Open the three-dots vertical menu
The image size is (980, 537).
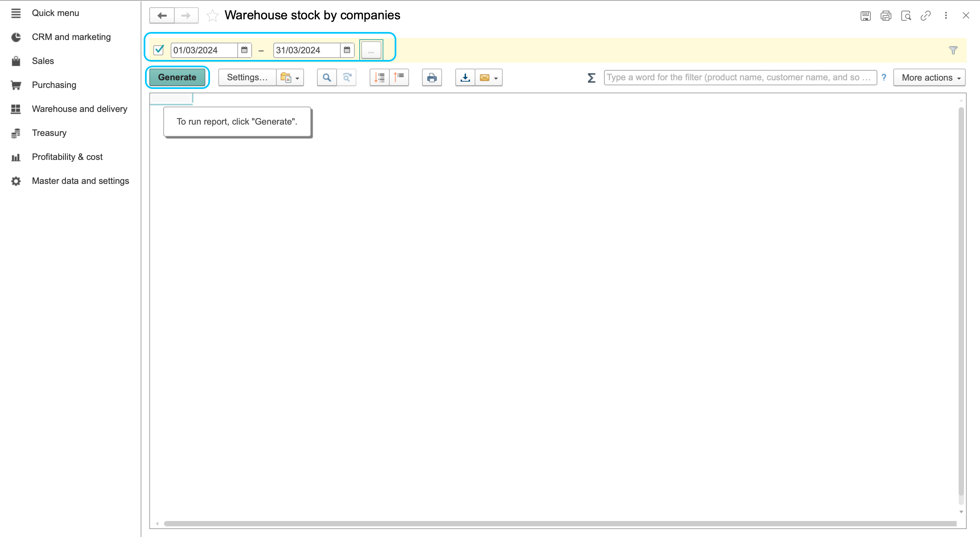(x=946, y=16)
